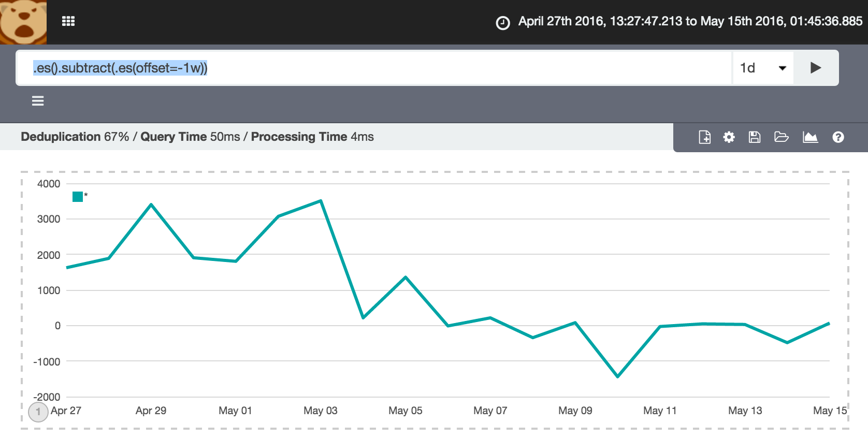
Task: Open the app switcher grid icon
Action: pyautogui.click(x=68, y=21)
